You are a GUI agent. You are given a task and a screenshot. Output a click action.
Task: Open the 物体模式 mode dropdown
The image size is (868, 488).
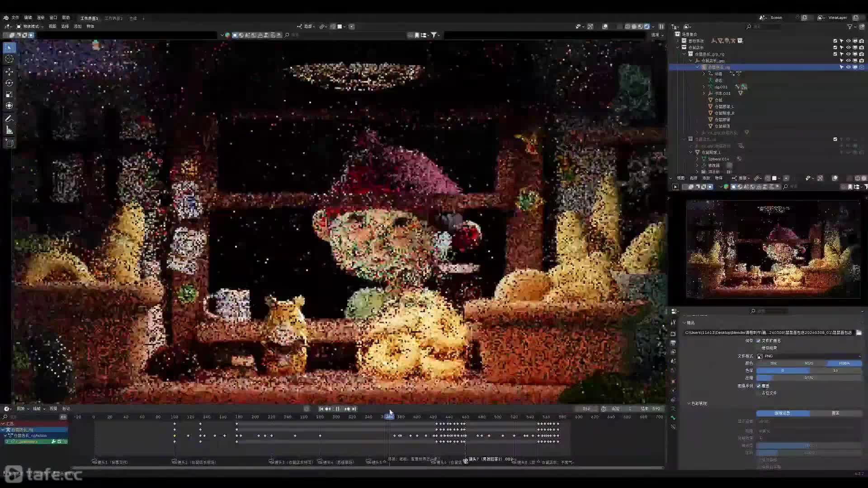(30, 26)
